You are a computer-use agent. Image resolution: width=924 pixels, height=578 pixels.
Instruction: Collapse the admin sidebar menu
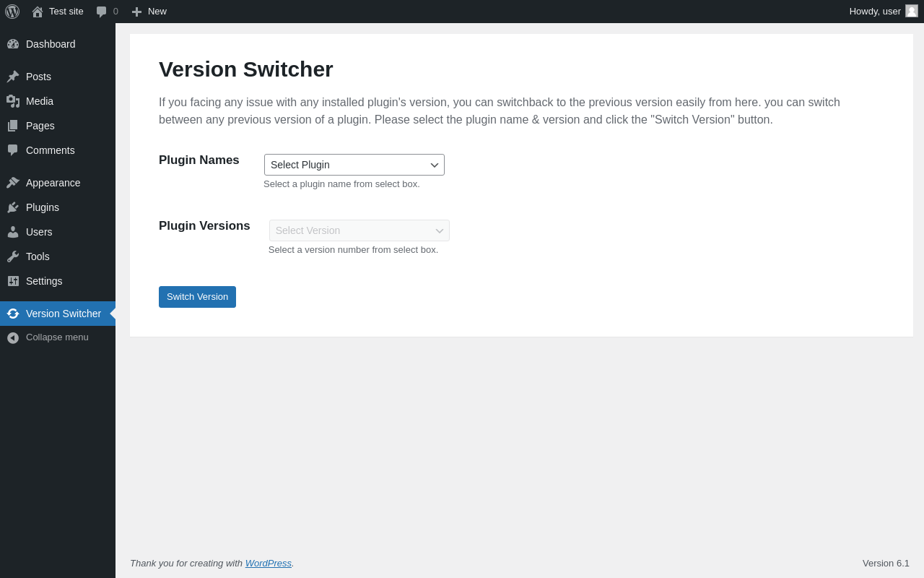(58, 337)
